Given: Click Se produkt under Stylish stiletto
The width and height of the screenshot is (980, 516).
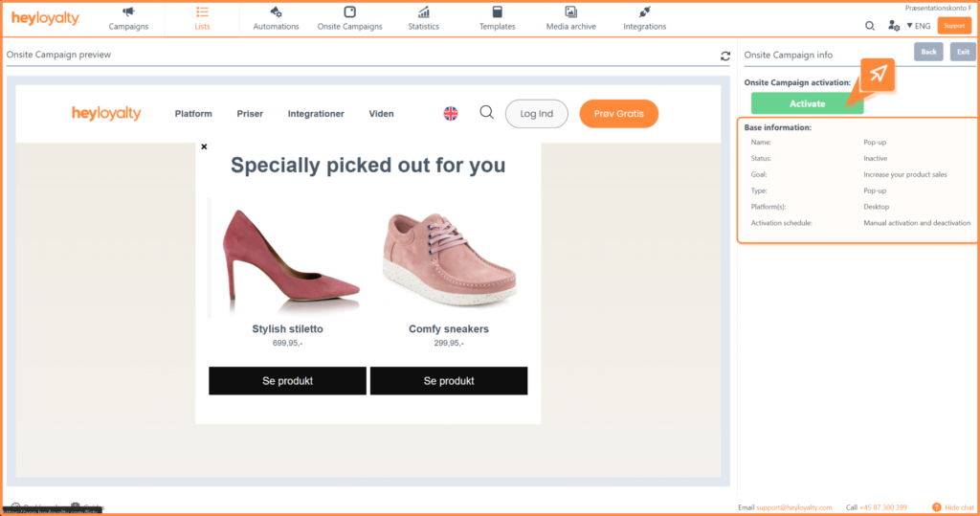Looking at the screenshot, I should pyautogui.click(x=287, y=381).
